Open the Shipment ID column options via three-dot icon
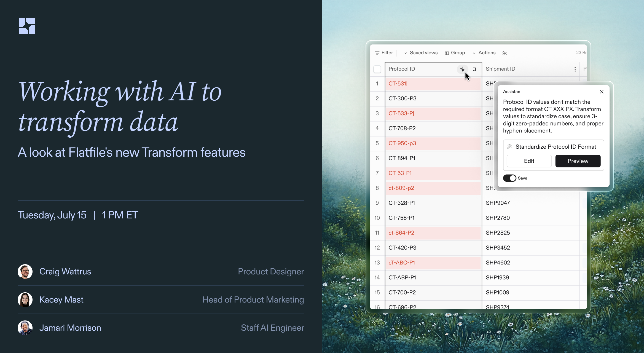This screenshot has width=644, height=353. (x=575, y=69)
